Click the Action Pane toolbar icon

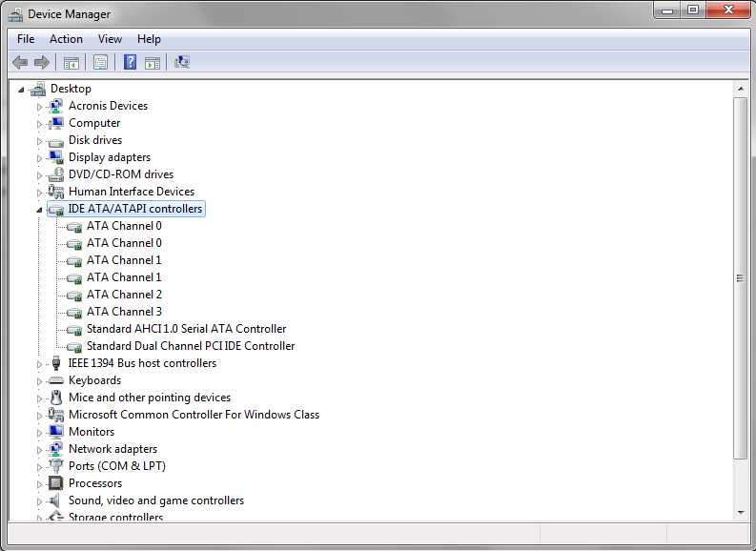pyautogui.click(x=153, y=63)
